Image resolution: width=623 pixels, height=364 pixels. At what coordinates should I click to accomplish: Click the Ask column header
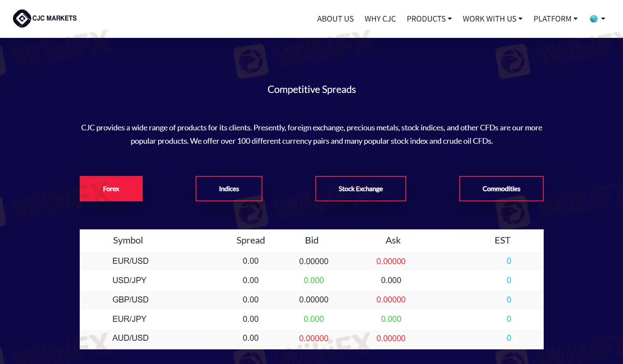(x=393, y=241)
